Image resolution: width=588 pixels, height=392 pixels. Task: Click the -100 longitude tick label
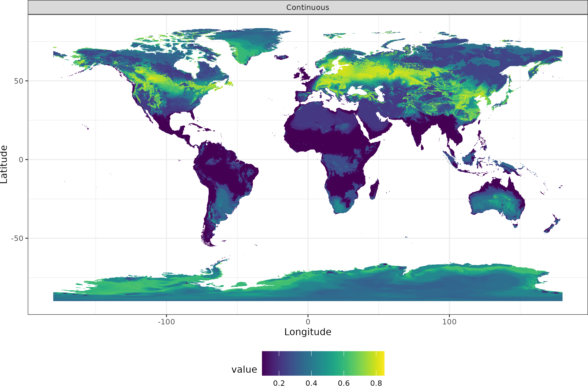pyautogui.click(x=166, y=322)
